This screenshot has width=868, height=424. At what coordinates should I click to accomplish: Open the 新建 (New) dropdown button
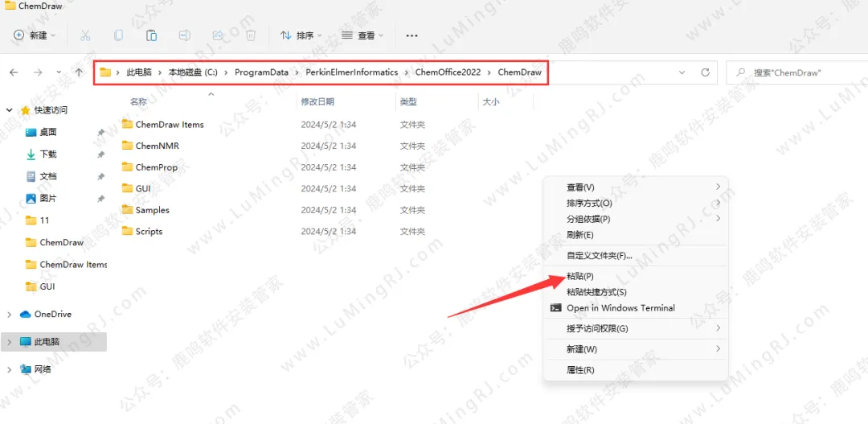click(x=35, y=35)
